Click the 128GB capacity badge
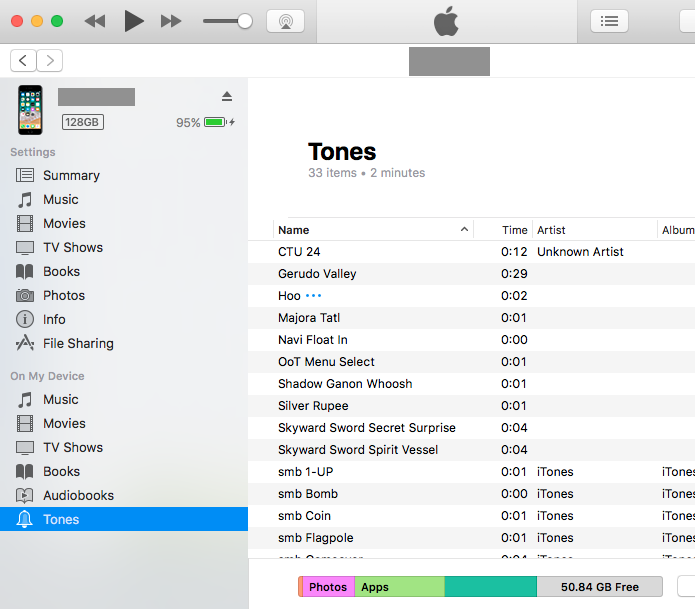This screenshot has width=695, height=609. pyautogui.click(x=82, y=122)
